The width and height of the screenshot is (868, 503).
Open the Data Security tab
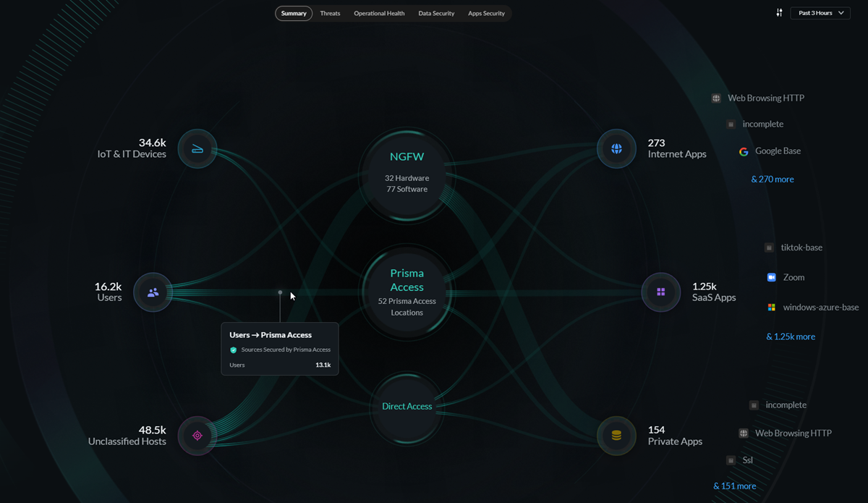point(436,13)
